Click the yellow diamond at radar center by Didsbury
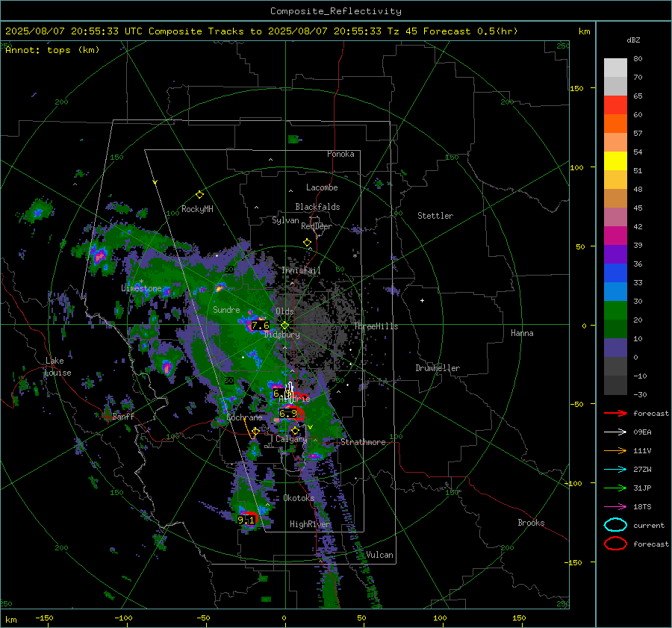Viewport: 672px width, 628px height. coord(284,326)
